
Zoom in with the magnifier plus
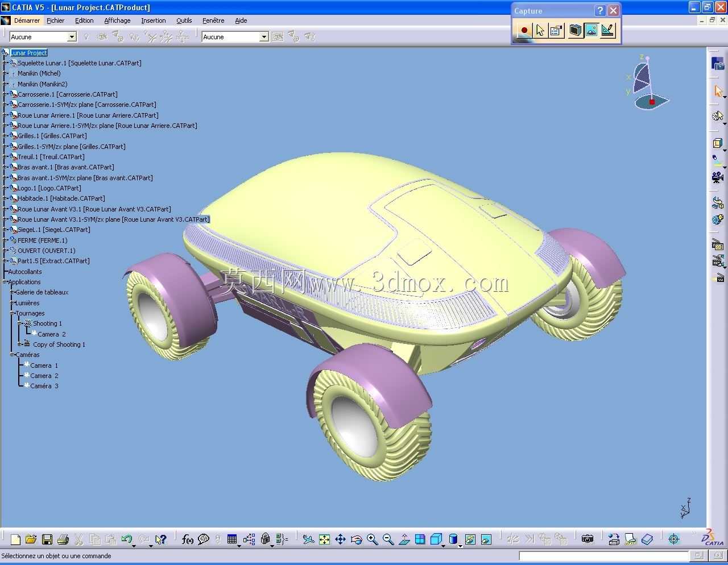point(372,539)
